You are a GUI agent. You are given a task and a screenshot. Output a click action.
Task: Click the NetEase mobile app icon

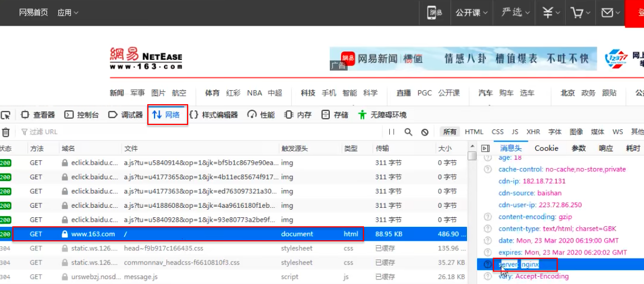click(436, 13)
